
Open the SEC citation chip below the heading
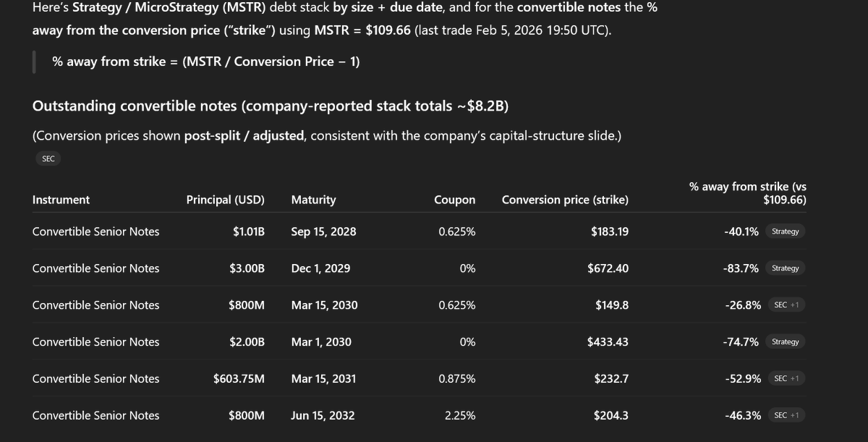tap(48, 159)
